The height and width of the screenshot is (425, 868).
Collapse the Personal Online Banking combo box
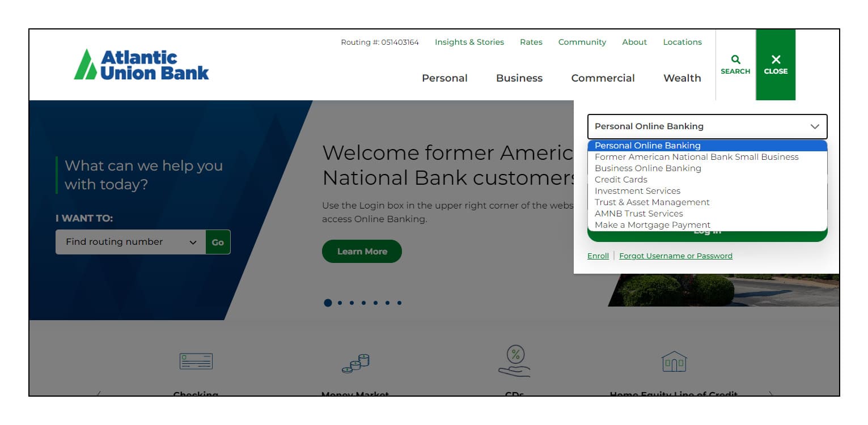point(708,126)
